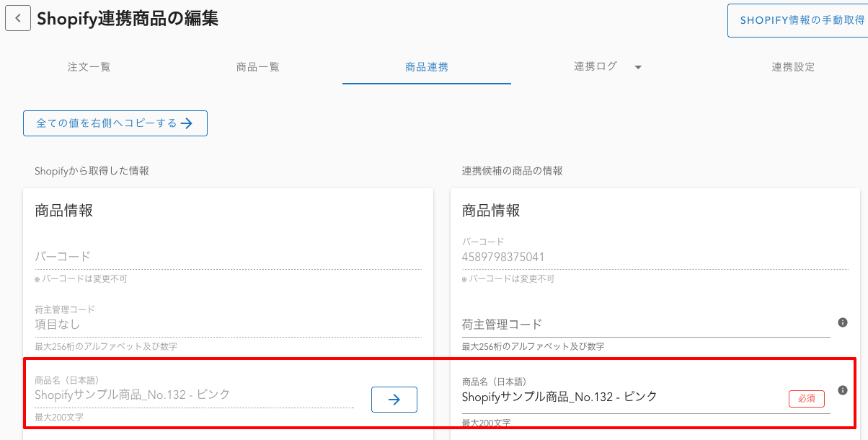Screen dimensions: 868x440
Task: Focus the right-side 荷主管理コード input
Action: [x=645, y=325]
